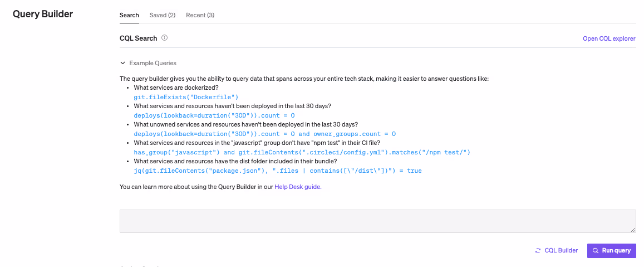
Task: Click the magnifier icon in Run query
Action: (596, 251)
